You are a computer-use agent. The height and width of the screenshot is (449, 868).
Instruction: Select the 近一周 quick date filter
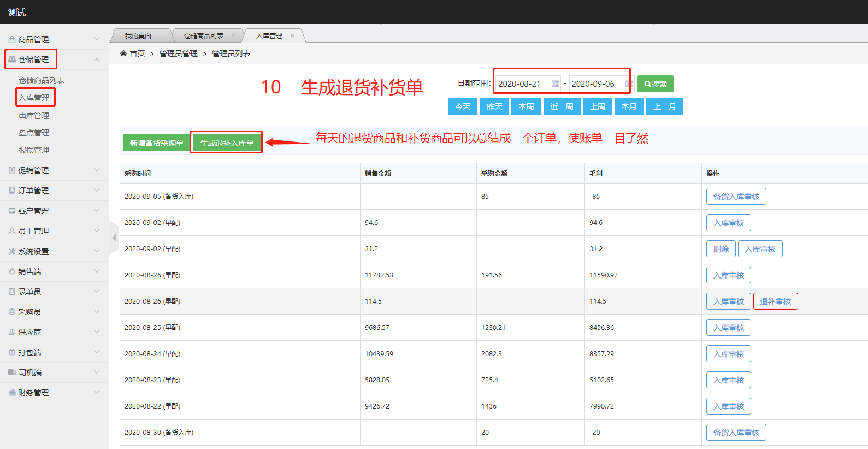(562, 107)
